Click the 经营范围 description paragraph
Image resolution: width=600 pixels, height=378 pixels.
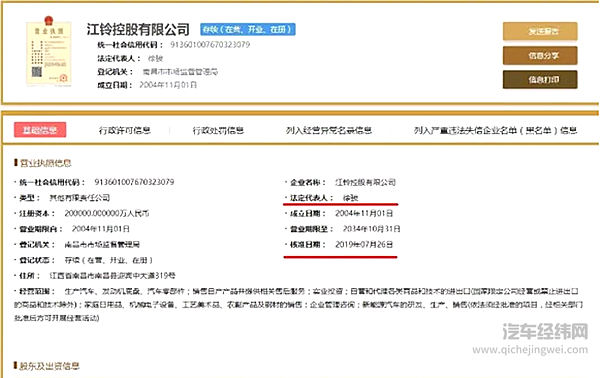pyautogui.click(x=298, y=305)
